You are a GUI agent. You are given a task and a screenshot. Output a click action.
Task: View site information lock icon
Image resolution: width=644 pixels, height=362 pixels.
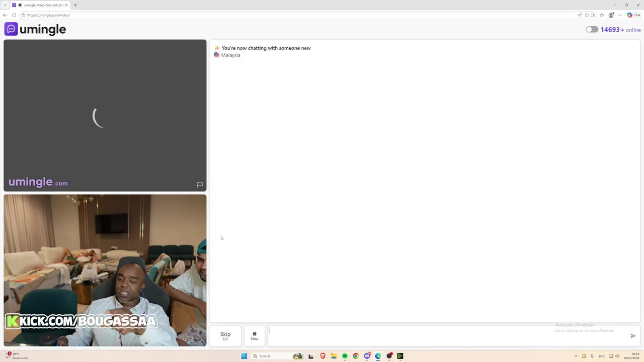(x=23, y=15)
